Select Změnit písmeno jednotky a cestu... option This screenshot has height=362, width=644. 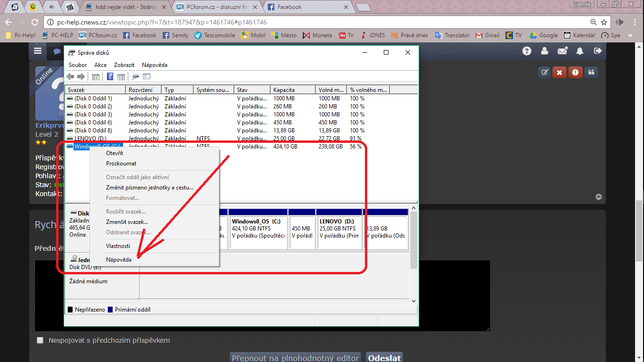(154, 188)
